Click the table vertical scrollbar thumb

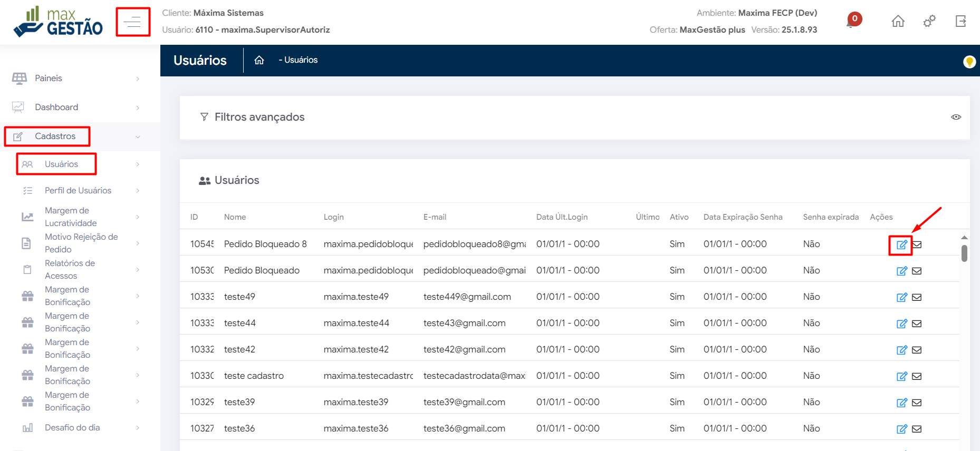(964, 253)
